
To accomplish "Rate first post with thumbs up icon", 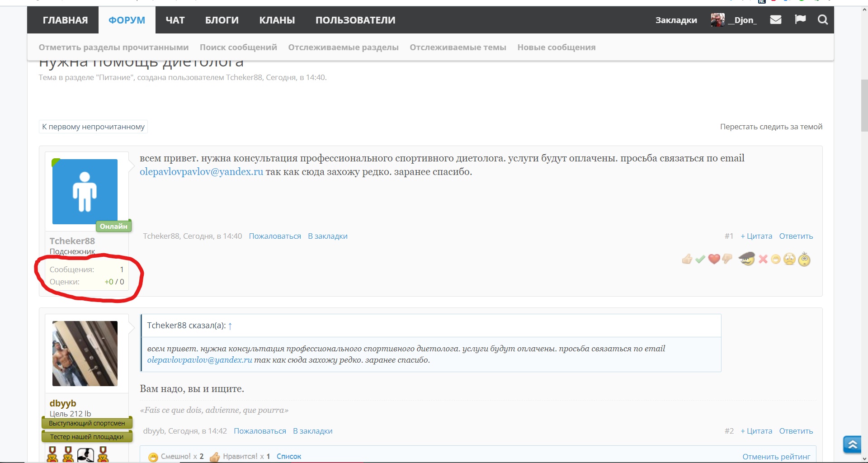I will click(x=687, y=259).
